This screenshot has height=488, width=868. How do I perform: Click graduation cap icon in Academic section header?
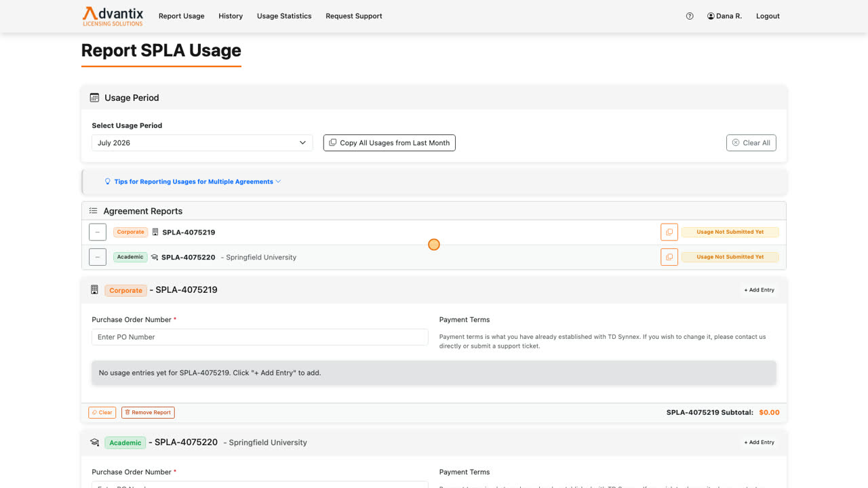point(95,443)
